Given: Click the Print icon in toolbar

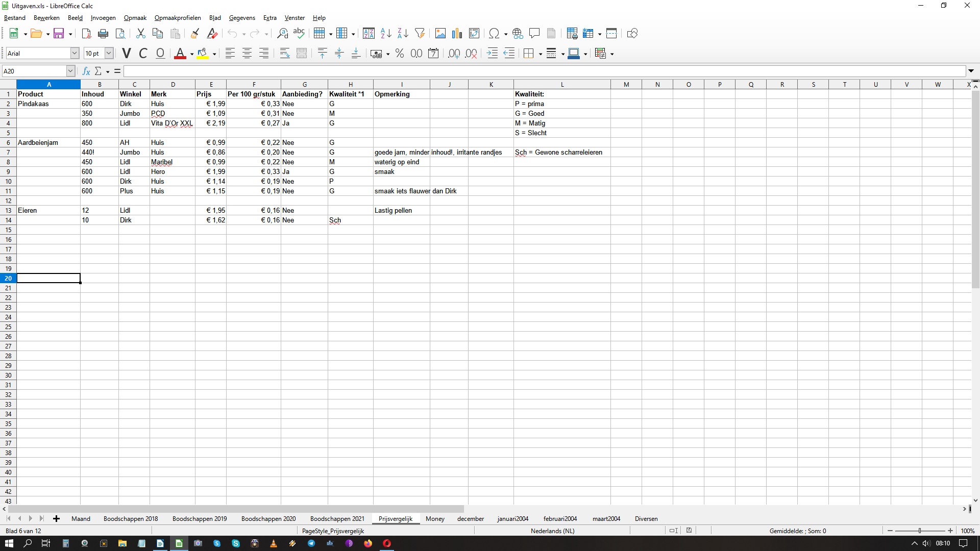Looking at the screenshot, I should tap(103, 34).
